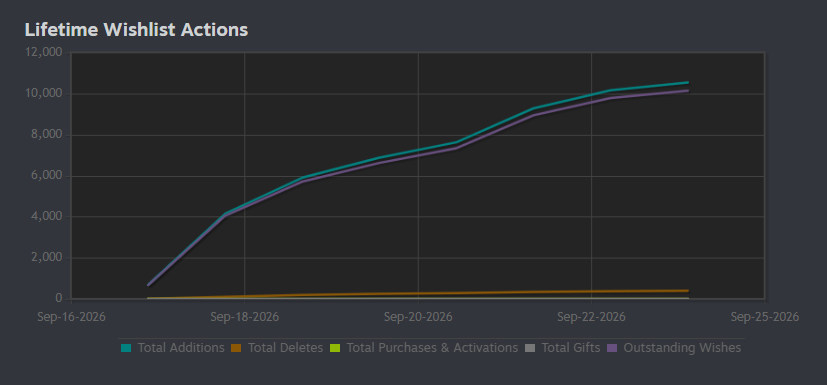The height and width of the screenshot is (385, 827).
Task: Click the Sep-20-2026 axis date
Action: [418, 317]
